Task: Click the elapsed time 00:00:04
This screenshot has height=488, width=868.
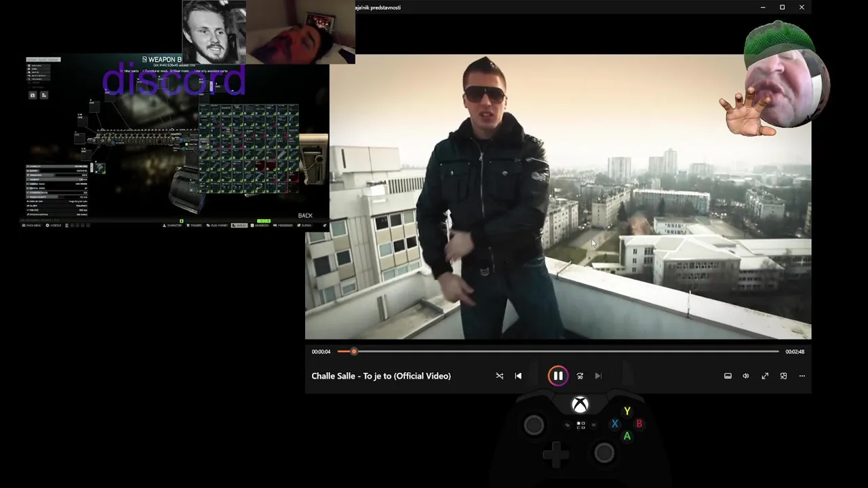Action: pyautogui.click(x=321, y=352)
